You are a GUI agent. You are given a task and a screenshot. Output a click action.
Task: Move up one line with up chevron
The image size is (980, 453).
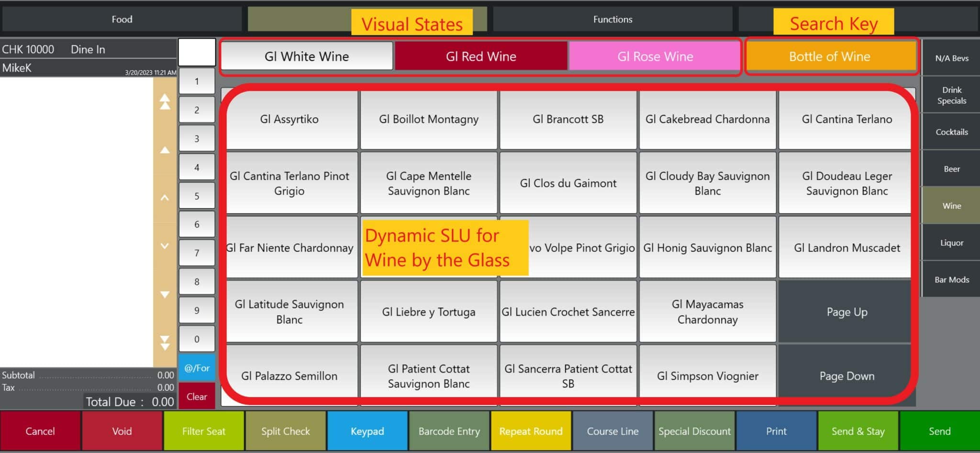165,197
